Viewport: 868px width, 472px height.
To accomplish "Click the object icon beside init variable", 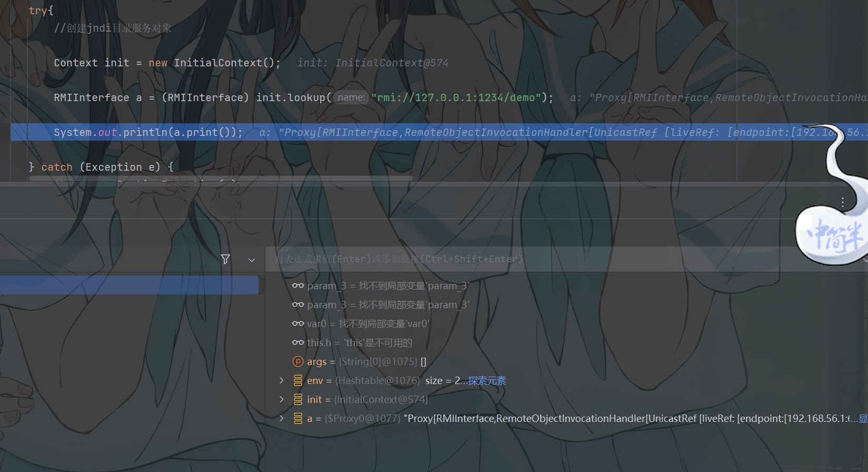I will (x=298, y=399).
